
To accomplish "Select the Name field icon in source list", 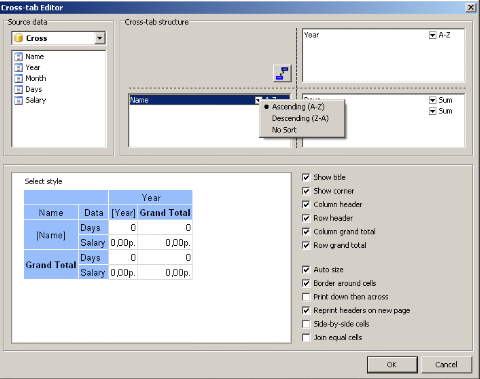I will point(19,57).
